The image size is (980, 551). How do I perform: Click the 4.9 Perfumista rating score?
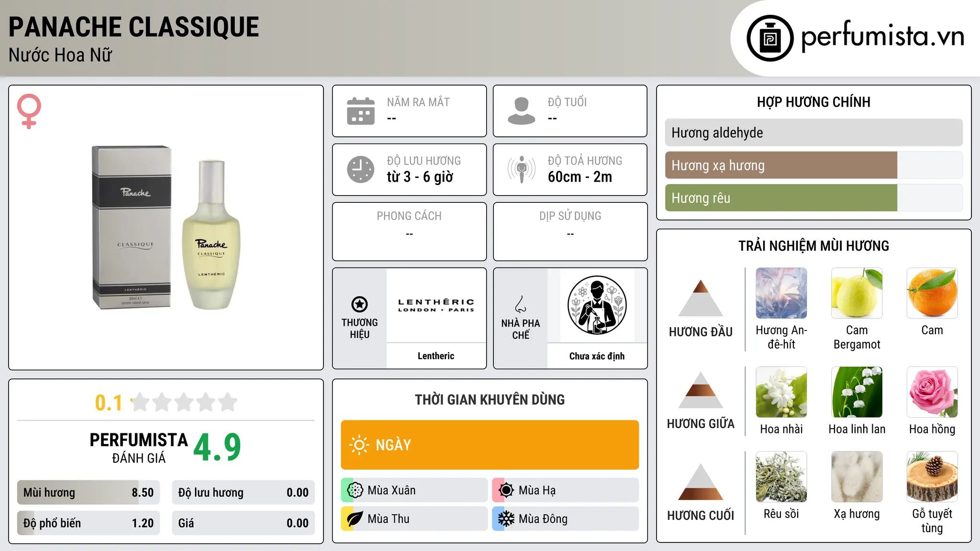point(217,448)
